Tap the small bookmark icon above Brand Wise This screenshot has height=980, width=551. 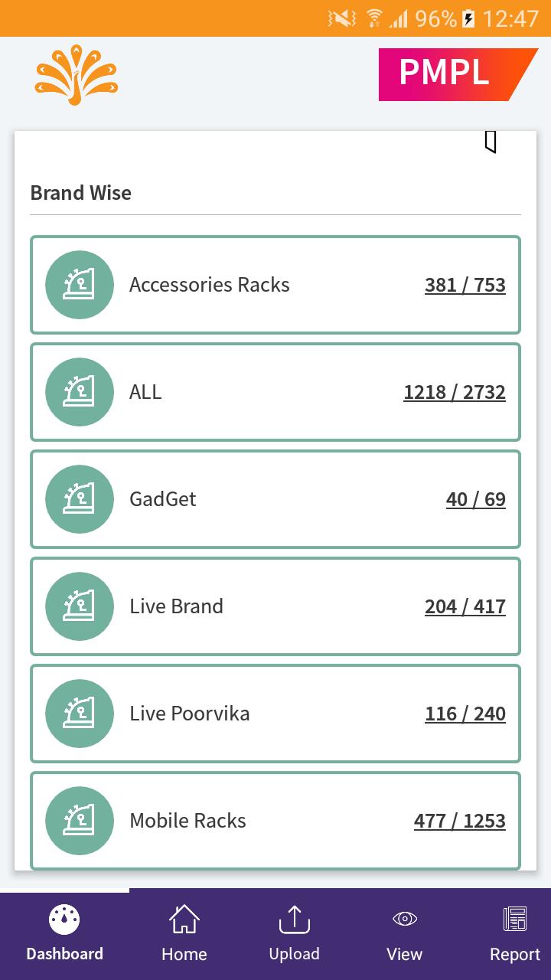click(491, 142)
